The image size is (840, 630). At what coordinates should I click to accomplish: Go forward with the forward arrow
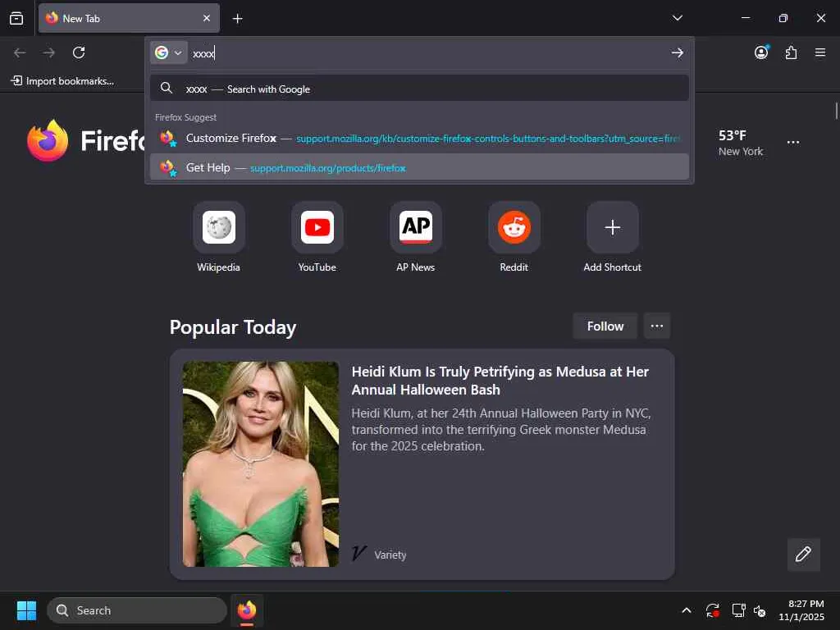coord(49,52)
